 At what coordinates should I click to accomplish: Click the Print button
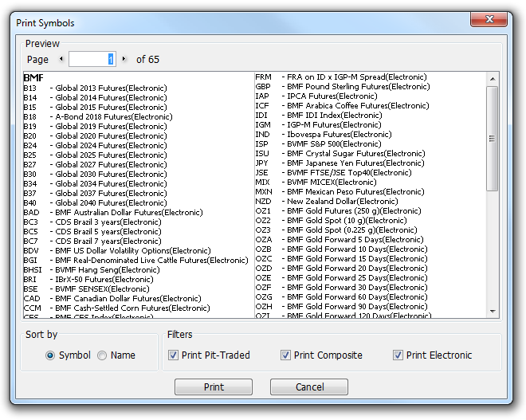tap(214, 387)
